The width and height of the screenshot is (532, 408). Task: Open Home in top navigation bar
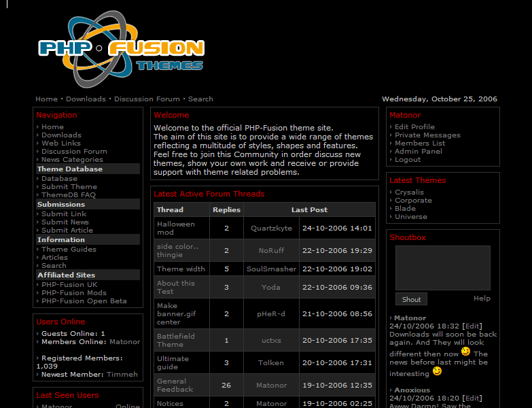coord(46,99)
